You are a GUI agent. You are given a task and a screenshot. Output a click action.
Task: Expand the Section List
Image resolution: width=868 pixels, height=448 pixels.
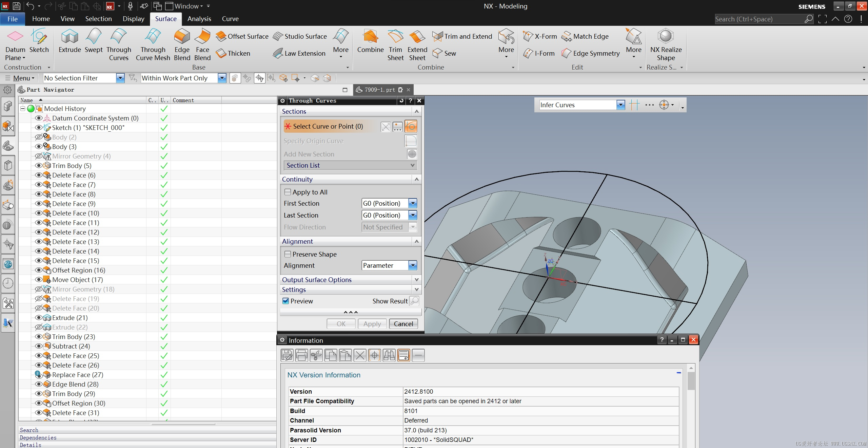tap(351, 165)
